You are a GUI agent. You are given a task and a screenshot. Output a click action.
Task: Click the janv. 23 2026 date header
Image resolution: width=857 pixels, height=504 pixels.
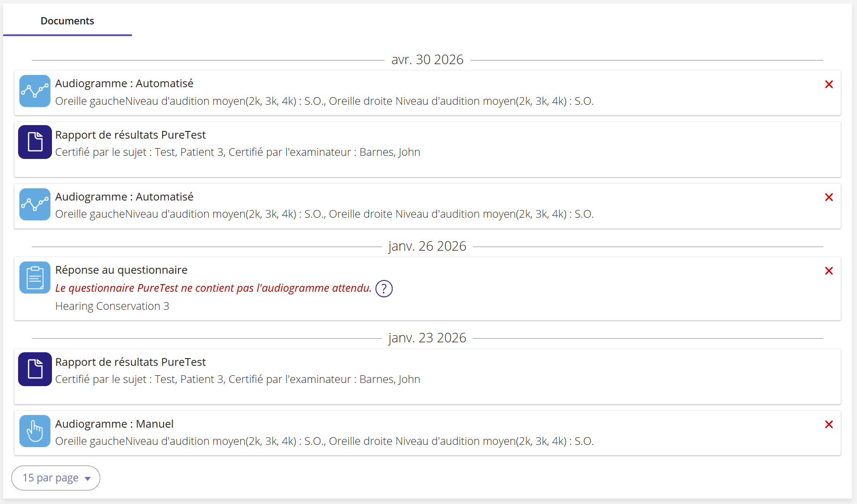[x=427, y=338]
